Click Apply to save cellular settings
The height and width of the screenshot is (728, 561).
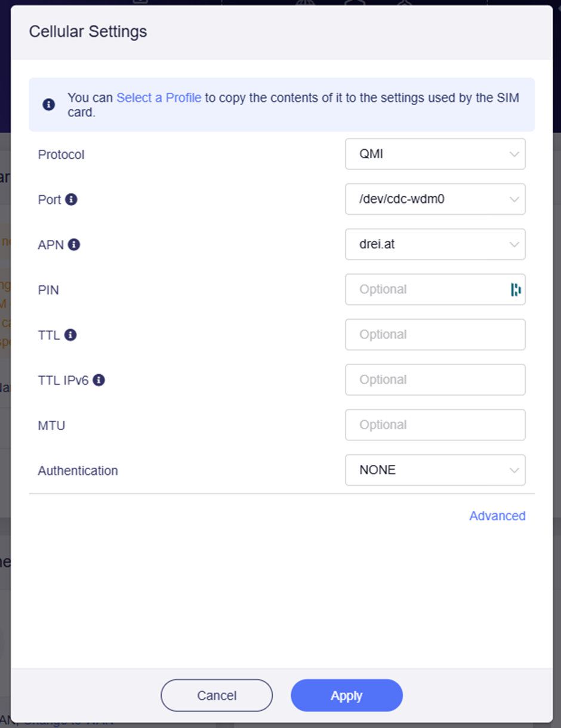[x=347, y=696]
